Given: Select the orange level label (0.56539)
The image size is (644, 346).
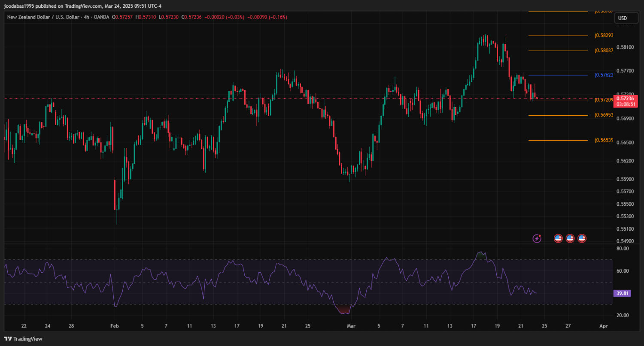Looking at the screenshot, I should 604,140.
